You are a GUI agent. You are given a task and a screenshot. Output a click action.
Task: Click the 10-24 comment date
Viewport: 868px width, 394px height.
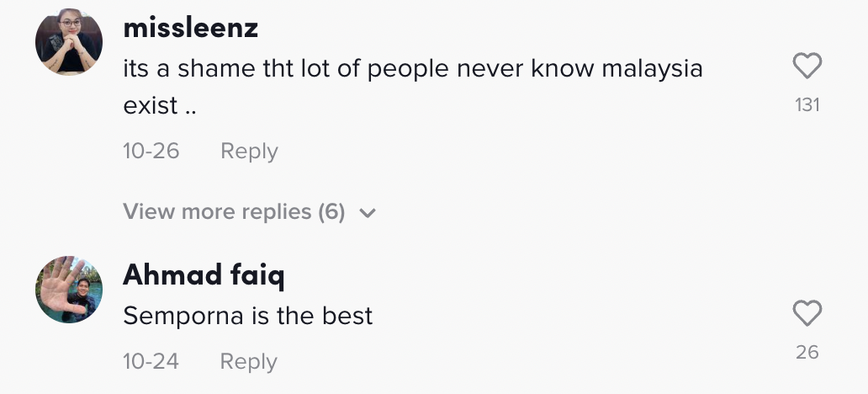[x=151, y=362]
